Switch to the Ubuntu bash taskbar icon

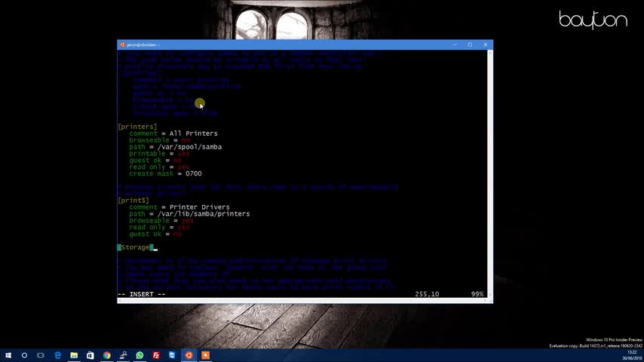pos(189,355)
